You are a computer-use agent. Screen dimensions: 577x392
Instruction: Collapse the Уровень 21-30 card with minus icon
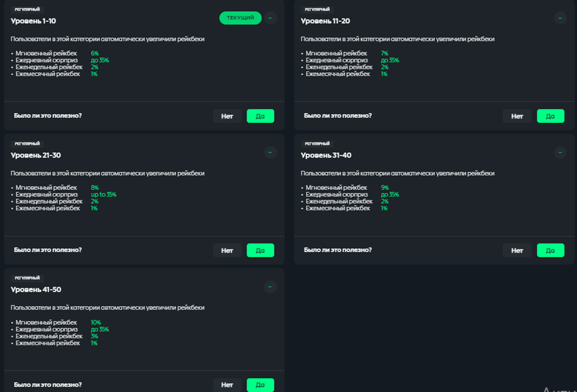pyautogui.click(x=270, y=152)
